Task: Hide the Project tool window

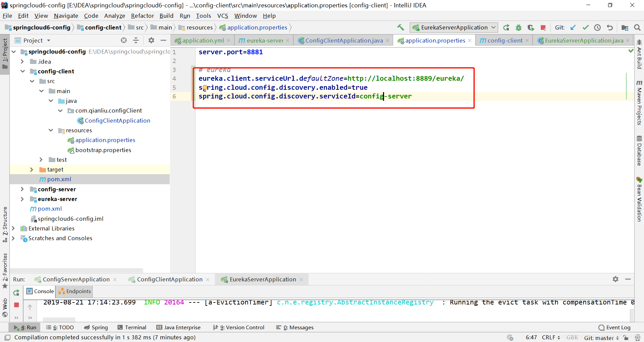Action: pyautogui.click(x=163, y=40)
